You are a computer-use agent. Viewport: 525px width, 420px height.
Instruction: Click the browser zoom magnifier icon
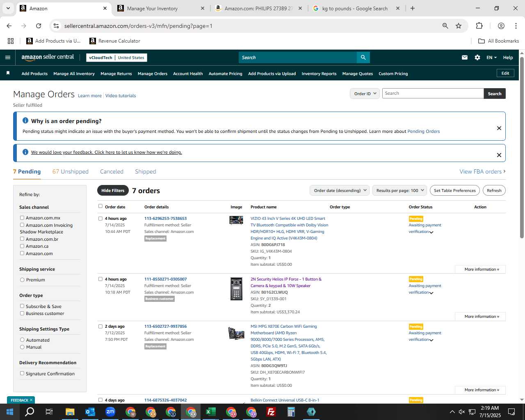click(x=445, y=26)
